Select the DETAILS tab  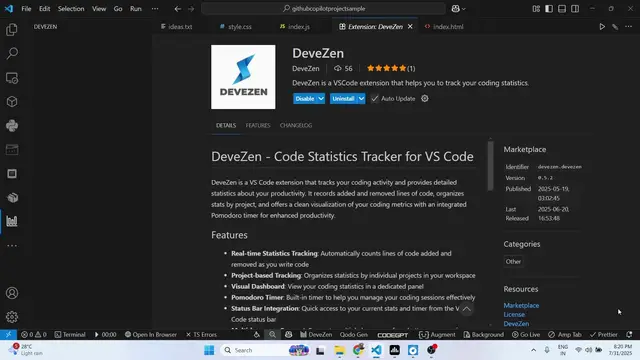[x=226, y=125]
